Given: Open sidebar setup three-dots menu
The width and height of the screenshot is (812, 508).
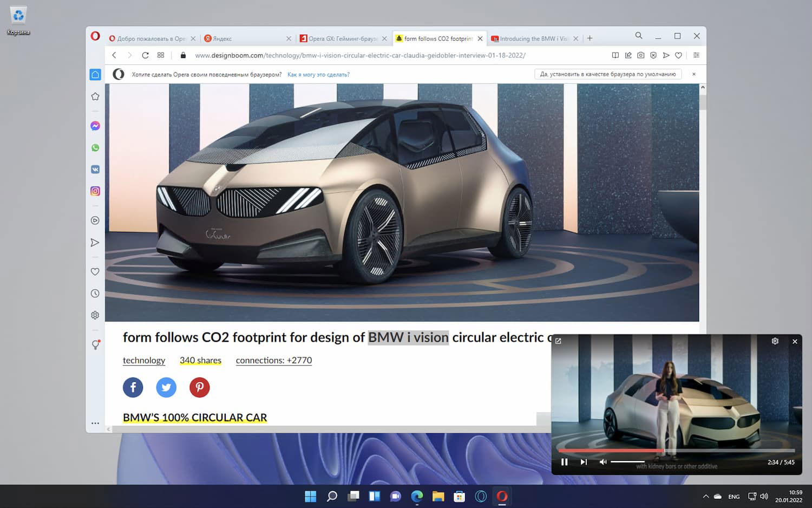Looking at the screenshot, I should 95,423.
